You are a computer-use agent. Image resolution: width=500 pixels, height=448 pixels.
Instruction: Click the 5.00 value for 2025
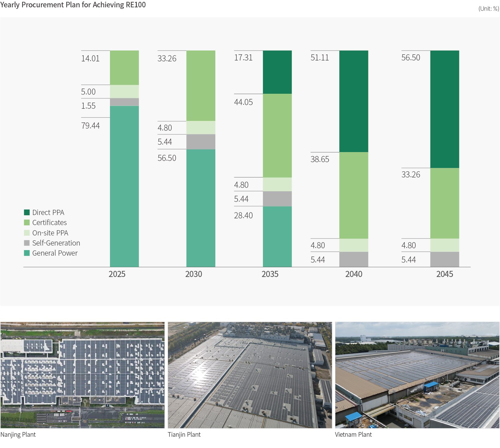(x=88, y=92)
